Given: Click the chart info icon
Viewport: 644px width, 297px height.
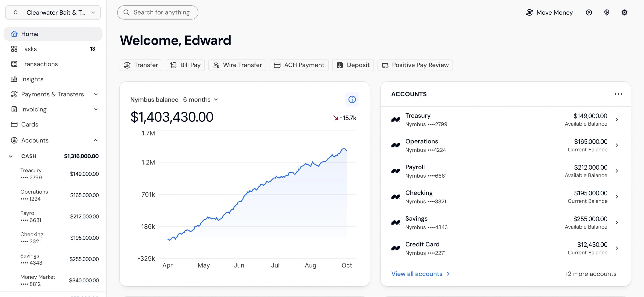Looking at the screenshot, I should (x=352, y=99).
